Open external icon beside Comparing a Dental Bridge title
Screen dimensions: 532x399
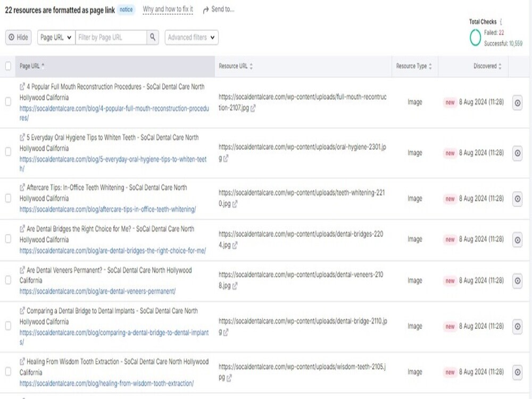point(22,311)
